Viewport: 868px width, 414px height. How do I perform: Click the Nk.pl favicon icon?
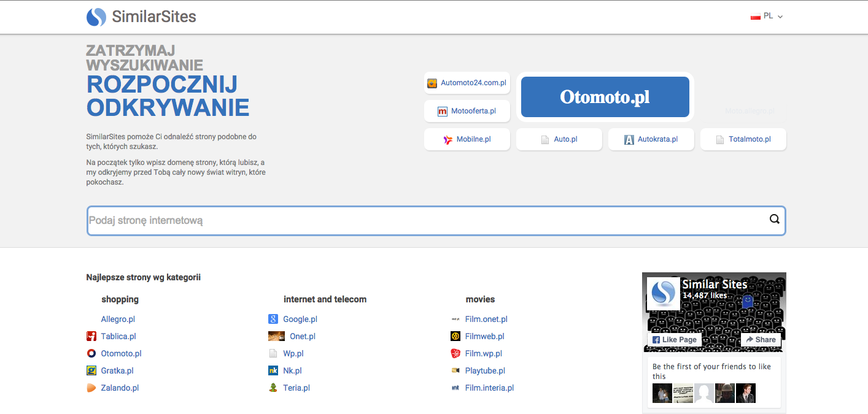point(273,370)
